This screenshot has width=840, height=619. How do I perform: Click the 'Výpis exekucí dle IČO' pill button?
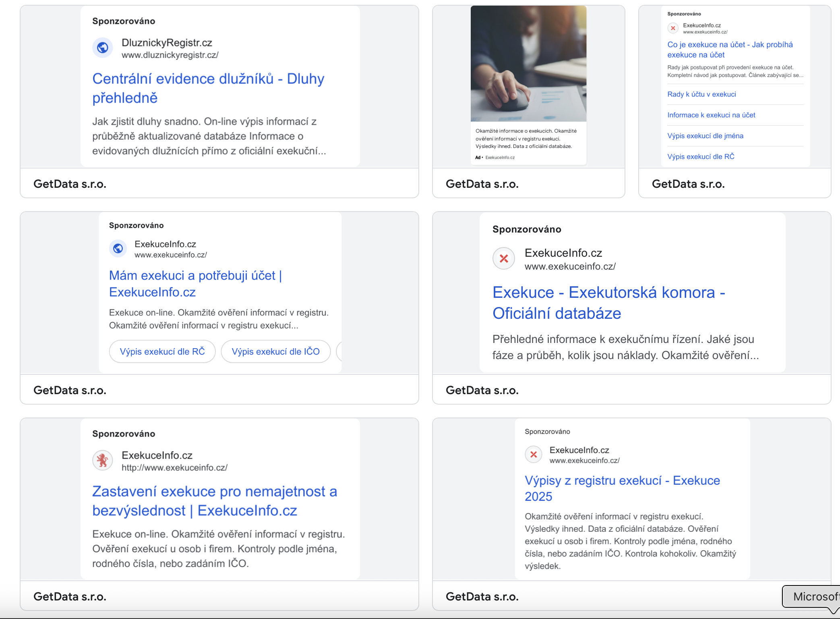click(276, 351)
